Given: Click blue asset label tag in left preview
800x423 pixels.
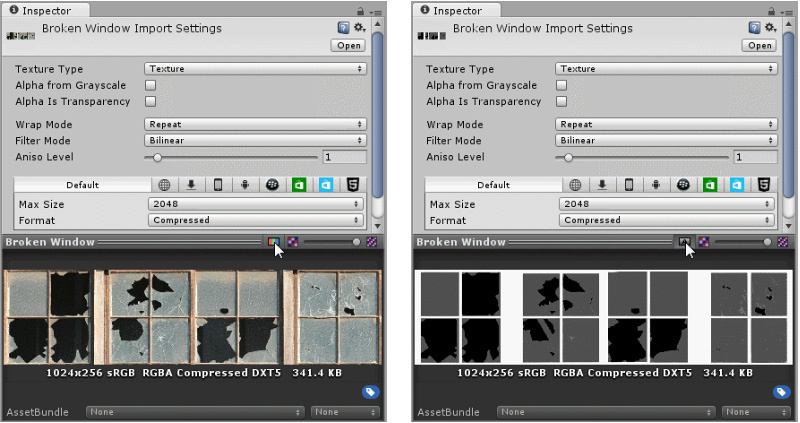Looking at the screenshot, I should tap(370, 392).
